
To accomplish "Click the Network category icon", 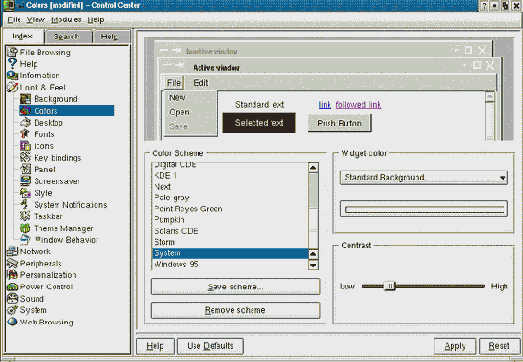I will tap(12, 251).
